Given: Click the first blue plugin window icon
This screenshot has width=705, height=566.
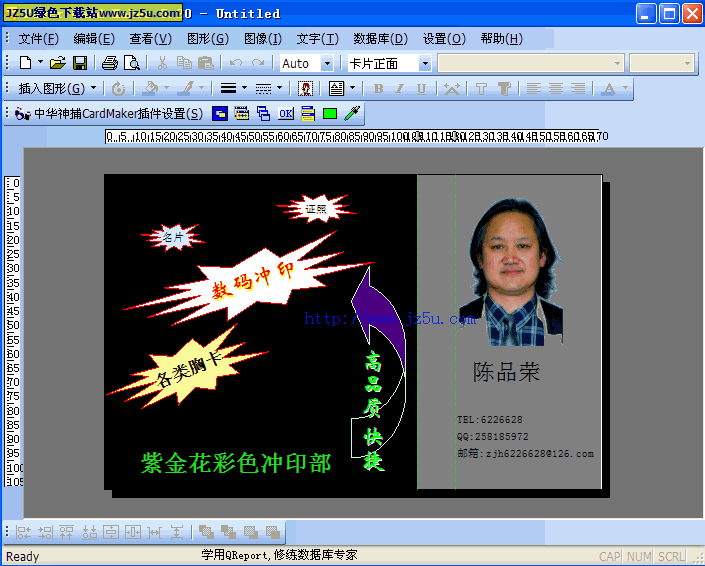Looking at the screenshot, I should (x=219, y=114).
